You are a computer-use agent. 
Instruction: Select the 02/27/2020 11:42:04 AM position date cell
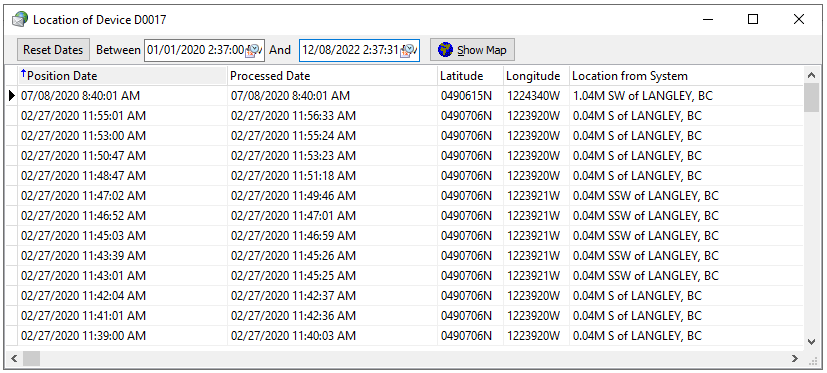pos(122,296)
